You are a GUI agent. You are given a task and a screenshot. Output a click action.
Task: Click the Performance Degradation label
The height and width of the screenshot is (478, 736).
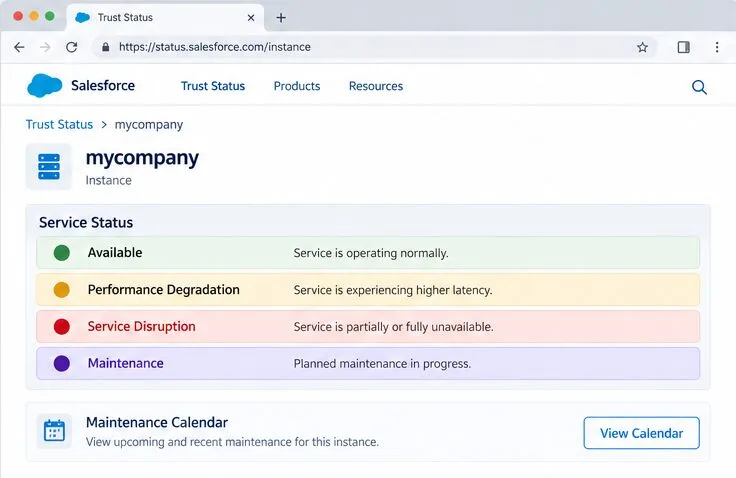point(163,290)
